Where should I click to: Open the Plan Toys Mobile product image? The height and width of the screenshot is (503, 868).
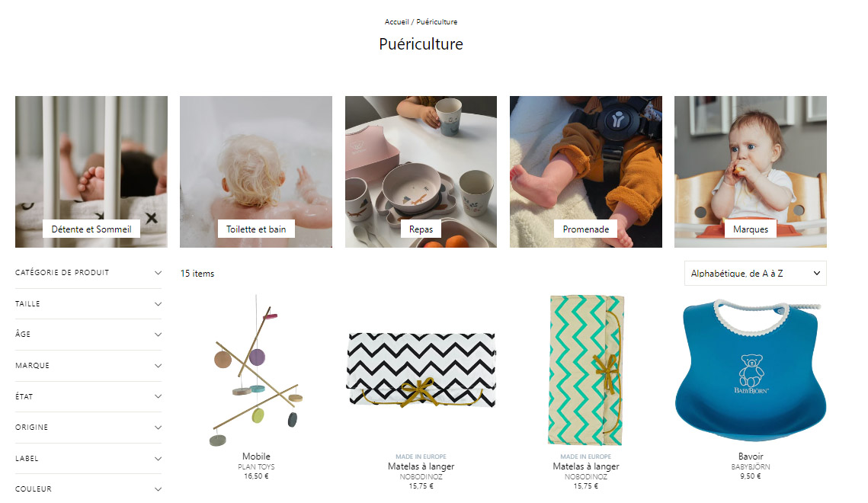[x=256, y=370]
